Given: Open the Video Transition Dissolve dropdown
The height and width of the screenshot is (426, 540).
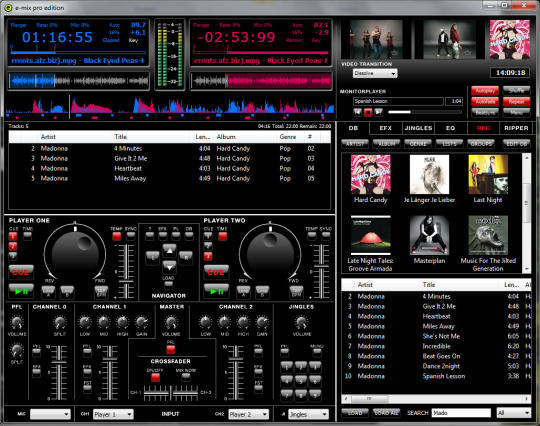Looking at the screenshot, I should pos(375,73).
